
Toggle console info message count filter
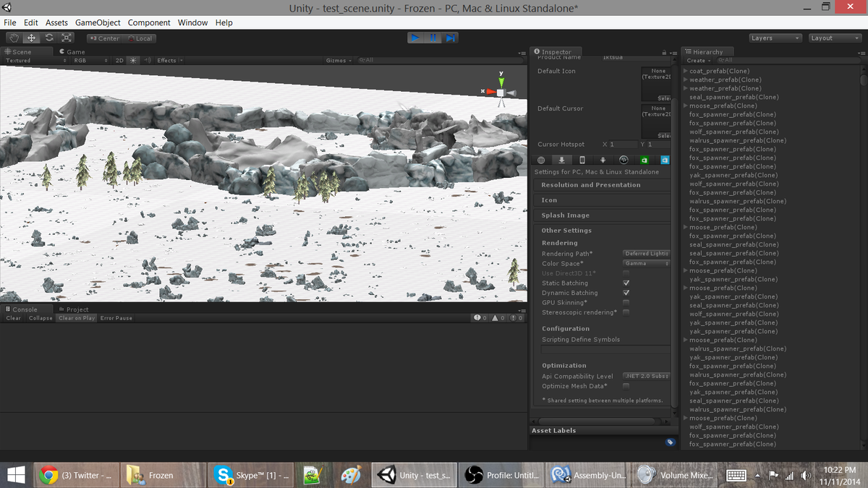click(480, 318)
